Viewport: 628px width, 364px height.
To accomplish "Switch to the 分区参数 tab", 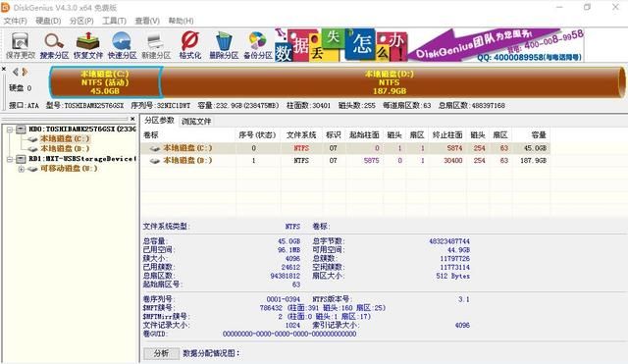I will [x=159, y=121].
